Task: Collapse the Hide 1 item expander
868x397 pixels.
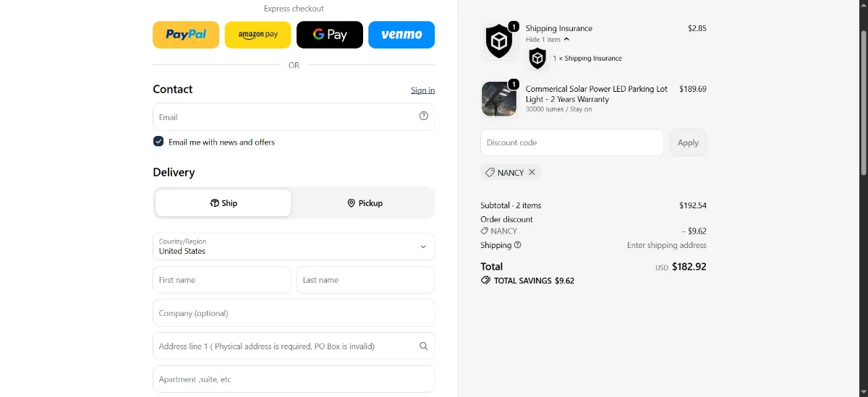Action: pyautogui.click(x=547, y=40)
